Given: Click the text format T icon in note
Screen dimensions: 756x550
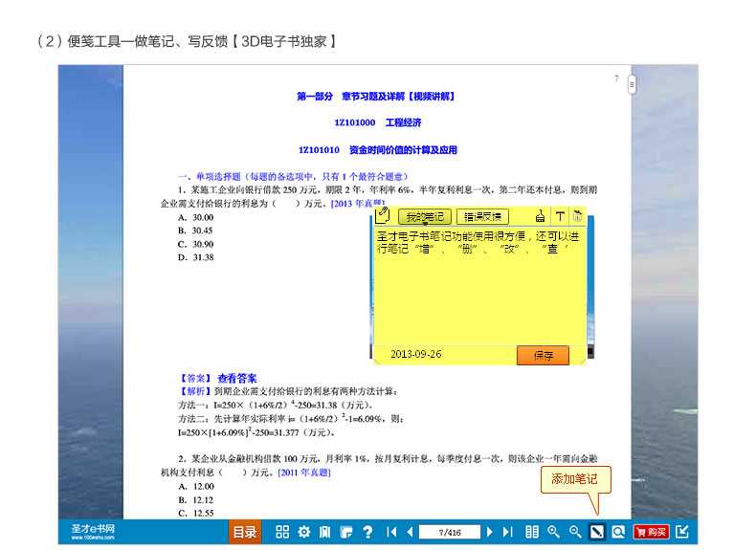Looking at the screenshot, I should click(560, 217).
